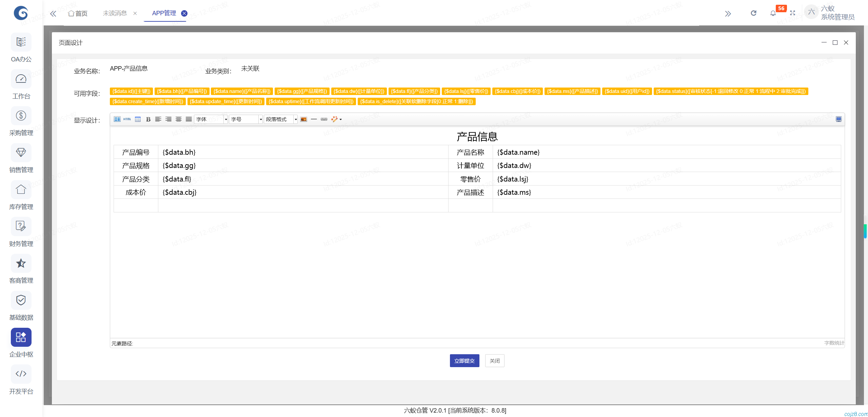Open the notification bell
This screenshot has width=868, height=417.
pyautogui.click(x=773, y=13)
